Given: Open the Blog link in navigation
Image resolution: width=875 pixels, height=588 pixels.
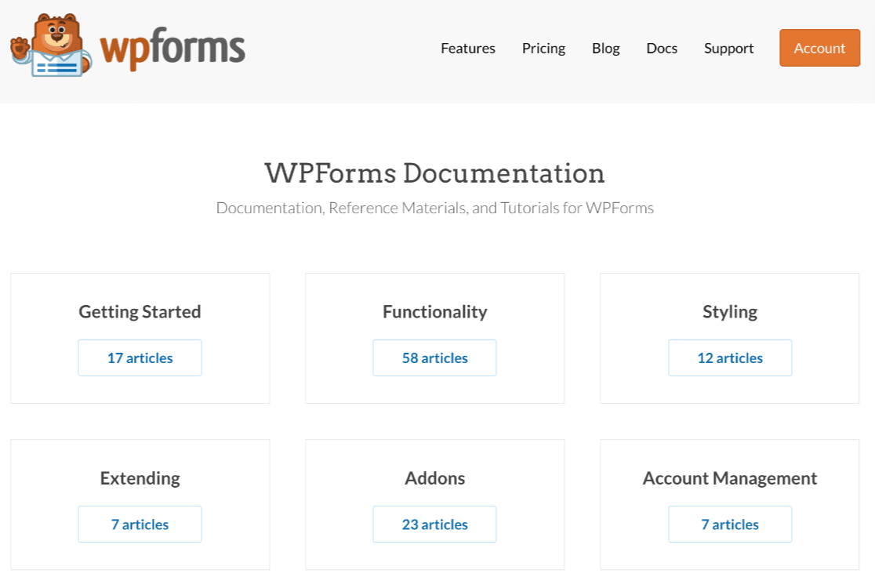Looking at the screenshot, I should 605,49.
